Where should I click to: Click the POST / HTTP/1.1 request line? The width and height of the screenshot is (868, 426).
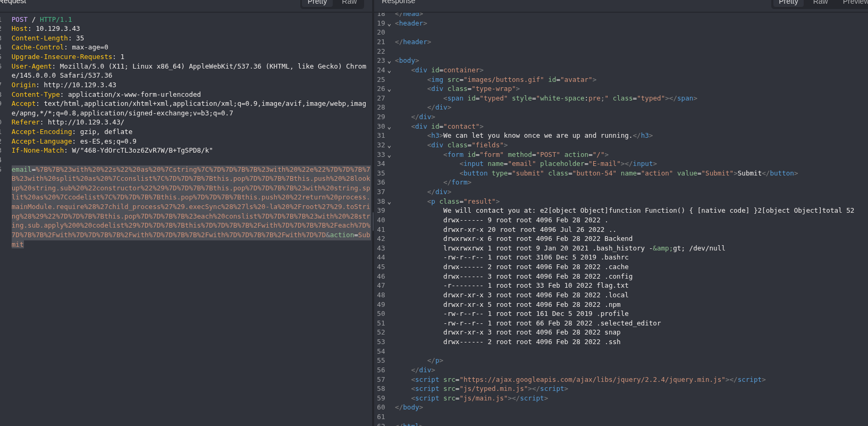coord(42,20)
